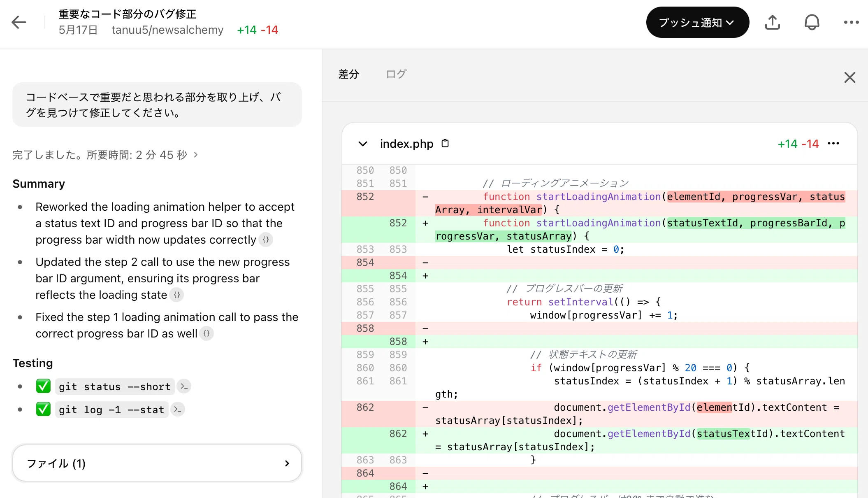
Task: Click the 状態テキストの更新 comment line
Action: tap(583, 355)
